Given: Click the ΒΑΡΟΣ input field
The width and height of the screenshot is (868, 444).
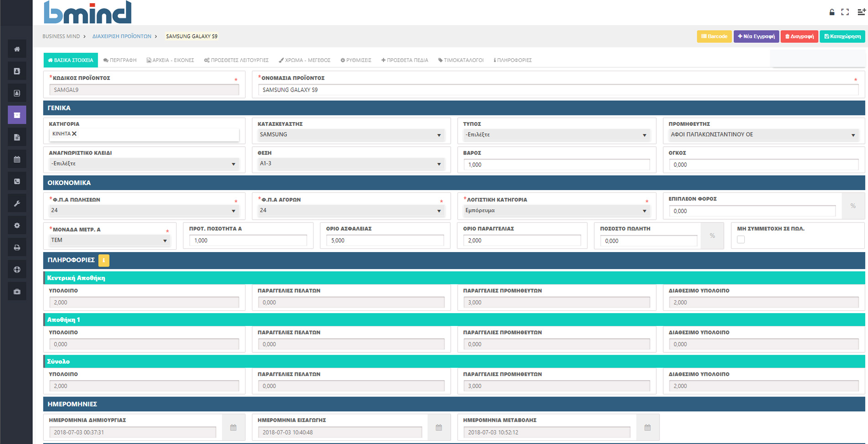Looking at the screenshot, I should tap(556, 165).
